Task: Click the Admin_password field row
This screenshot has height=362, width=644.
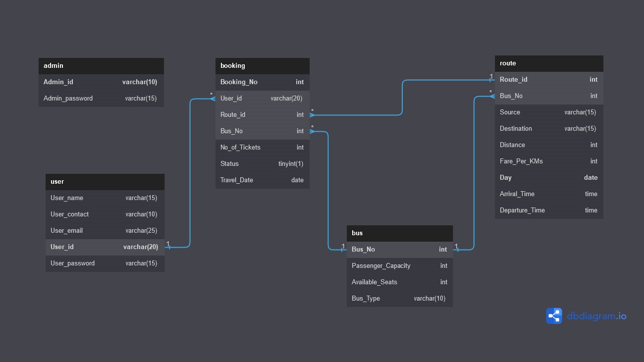Action: [101, 99]
